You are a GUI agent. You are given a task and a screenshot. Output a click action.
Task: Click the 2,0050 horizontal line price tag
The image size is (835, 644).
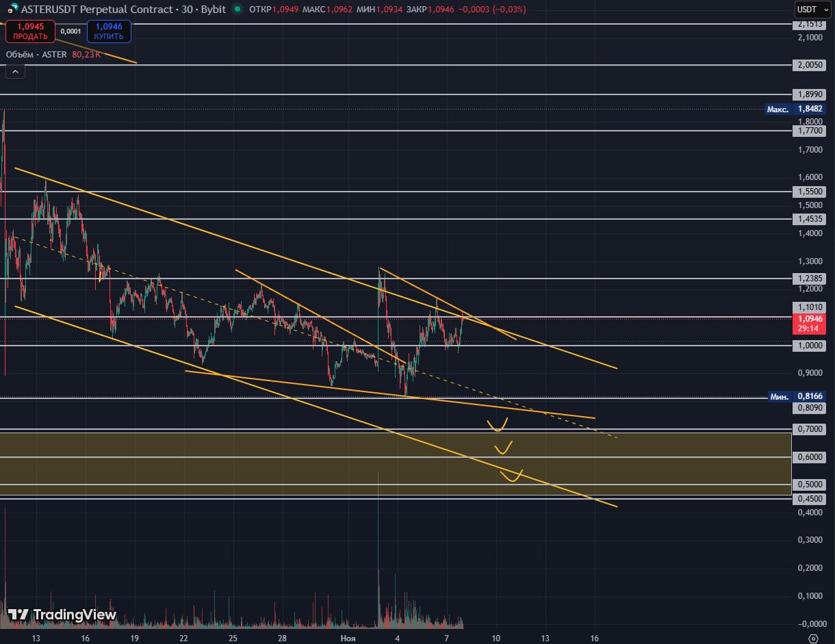point(810,65)
